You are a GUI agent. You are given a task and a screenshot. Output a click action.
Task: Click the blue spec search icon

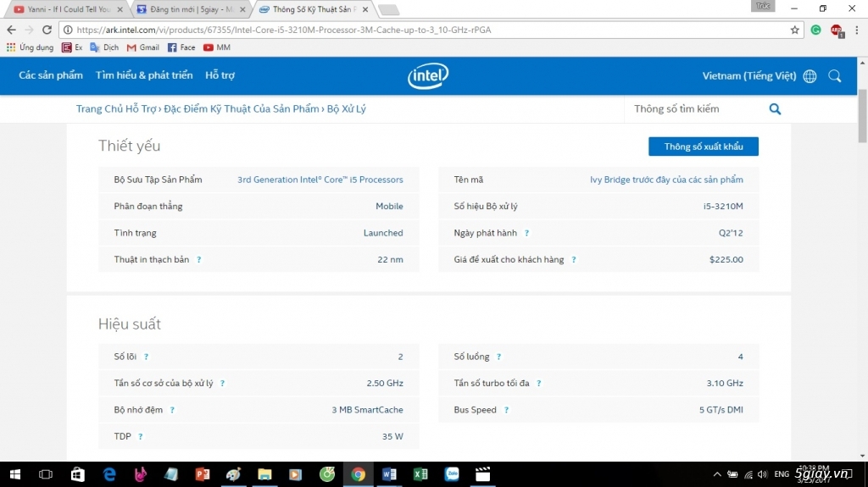coord(775,109)
